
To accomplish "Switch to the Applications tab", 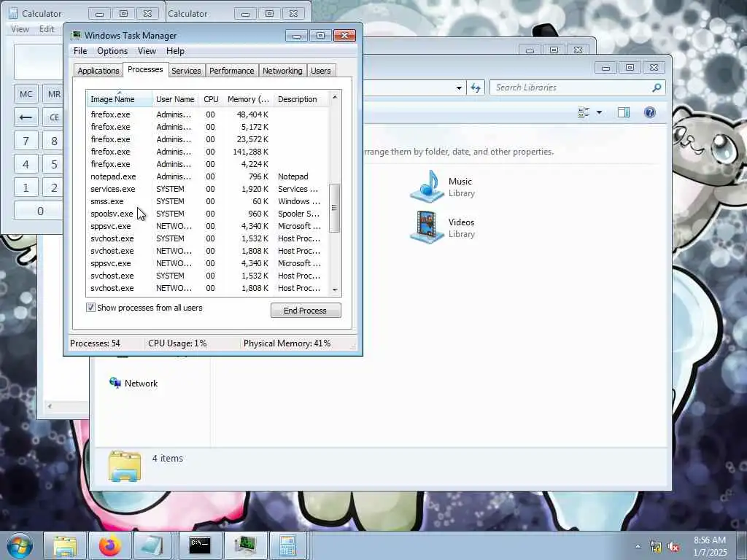I will coord(98,71).
